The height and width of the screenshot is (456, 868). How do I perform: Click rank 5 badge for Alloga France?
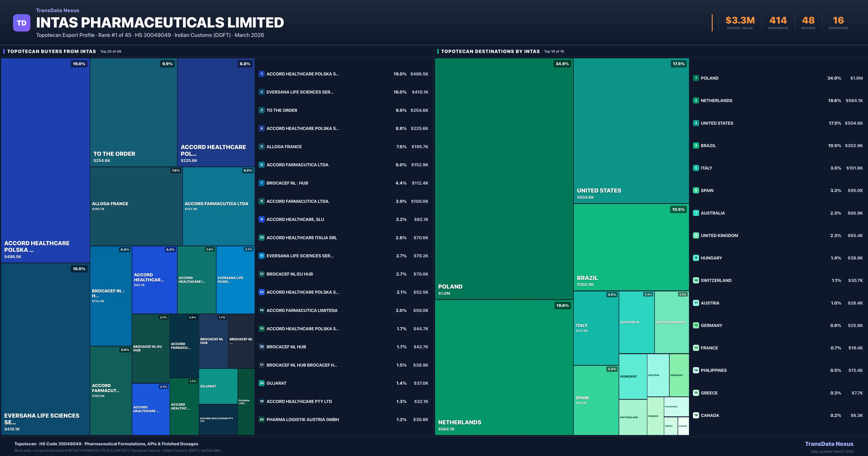(x=261, y=146)
